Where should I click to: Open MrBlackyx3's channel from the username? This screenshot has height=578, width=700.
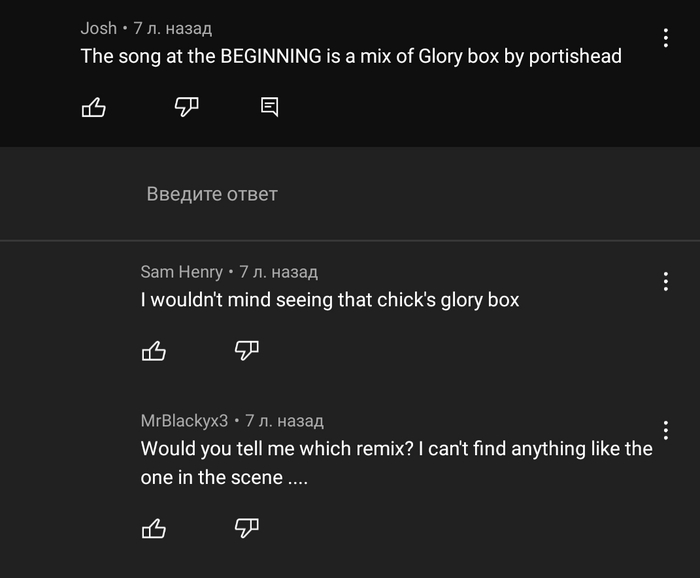[x=184, y=421]
